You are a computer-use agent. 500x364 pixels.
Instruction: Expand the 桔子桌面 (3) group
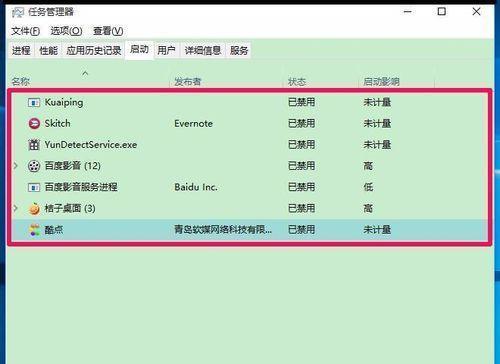click(15, 208)
